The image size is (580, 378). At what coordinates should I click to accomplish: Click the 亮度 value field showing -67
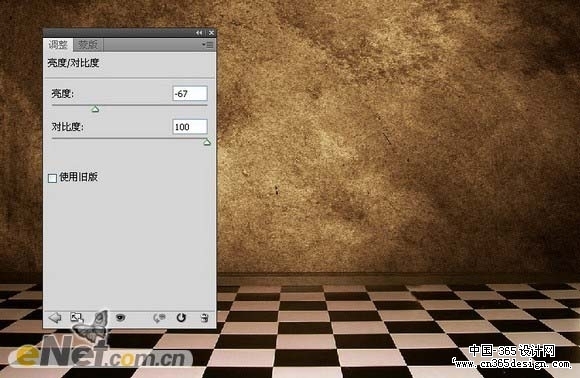[x=190, y=94]
